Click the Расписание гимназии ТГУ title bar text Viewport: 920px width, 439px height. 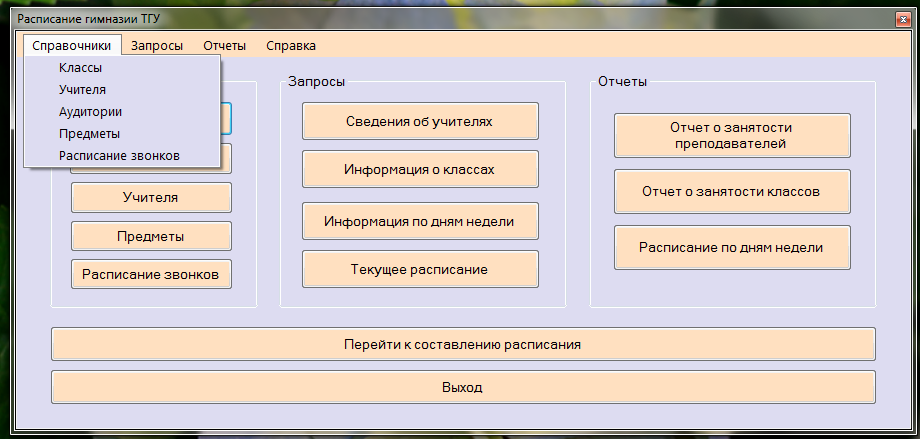89,19
